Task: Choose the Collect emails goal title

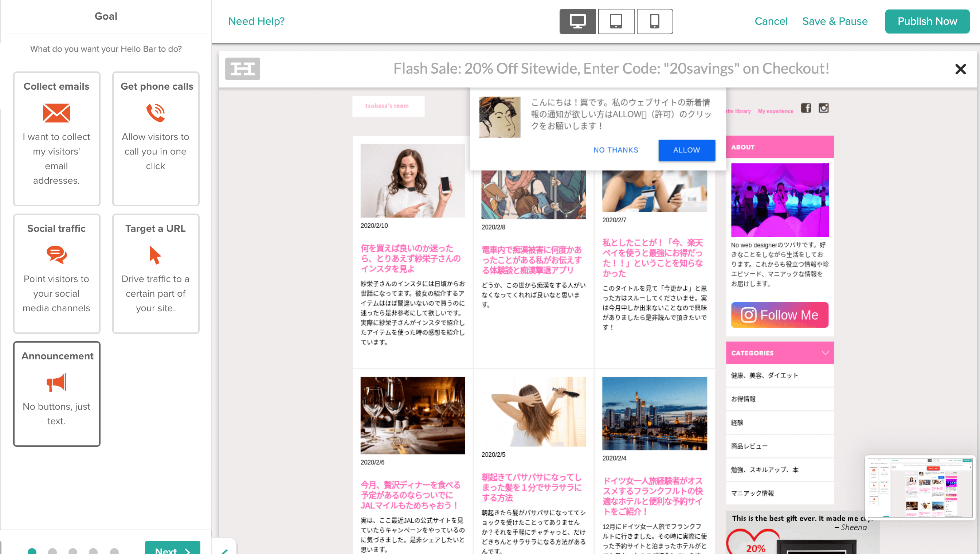Action: 56,86
